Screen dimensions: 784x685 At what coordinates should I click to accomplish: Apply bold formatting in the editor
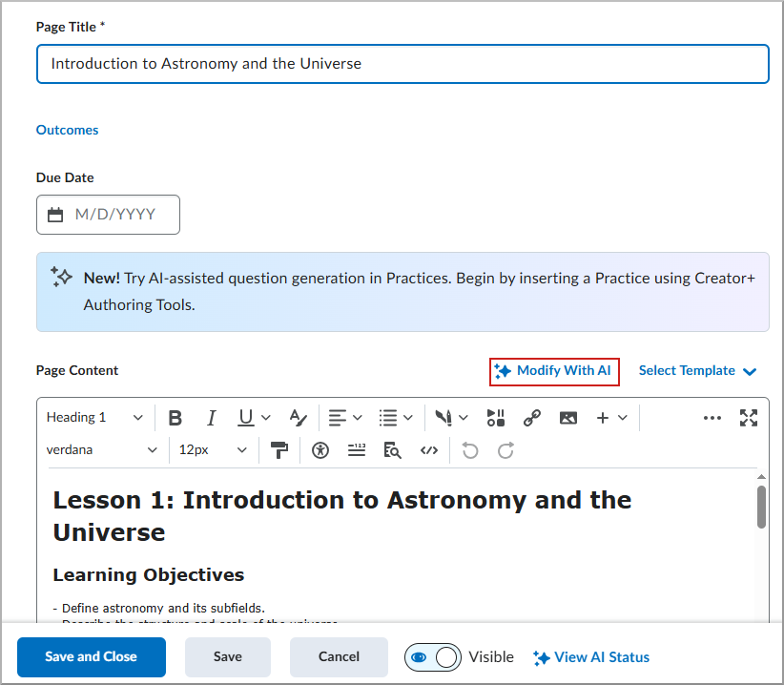[x=175, y=418]
